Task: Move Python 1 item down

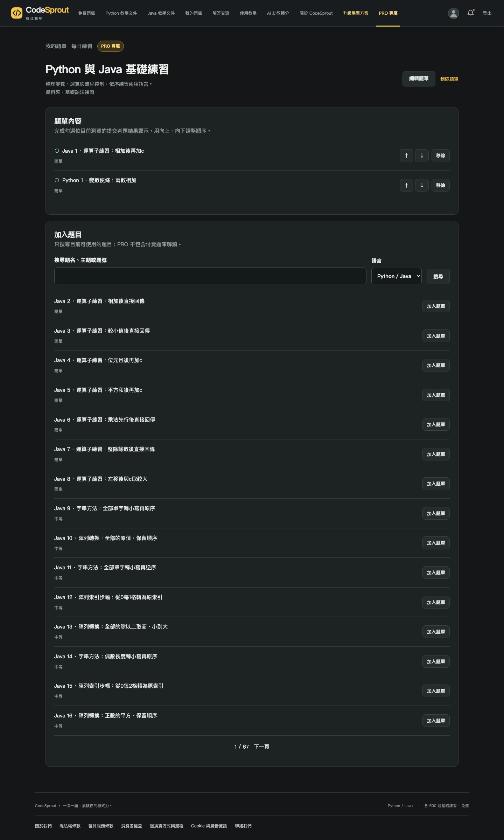Action: pos(422,185)
